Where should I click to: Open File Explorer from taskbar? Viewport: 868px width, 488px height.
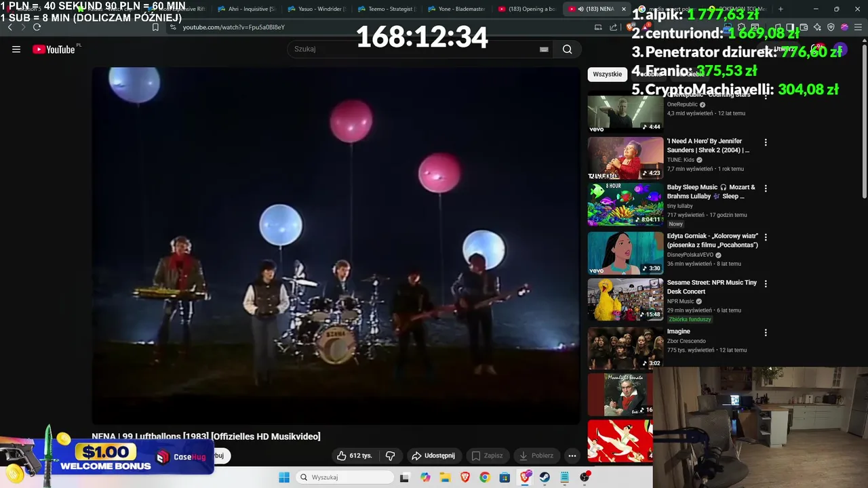click(x=445, y=477)
